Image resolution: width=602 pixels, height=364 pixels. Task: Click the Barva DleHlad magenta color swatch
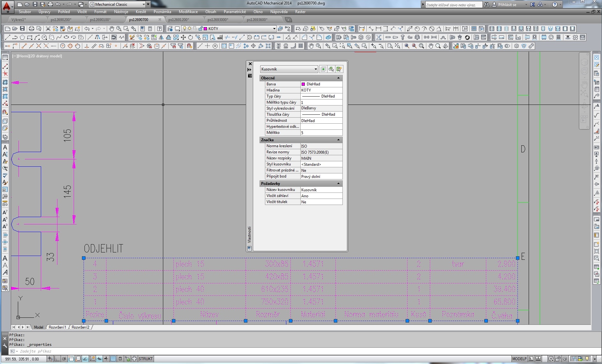coord(303,84)
